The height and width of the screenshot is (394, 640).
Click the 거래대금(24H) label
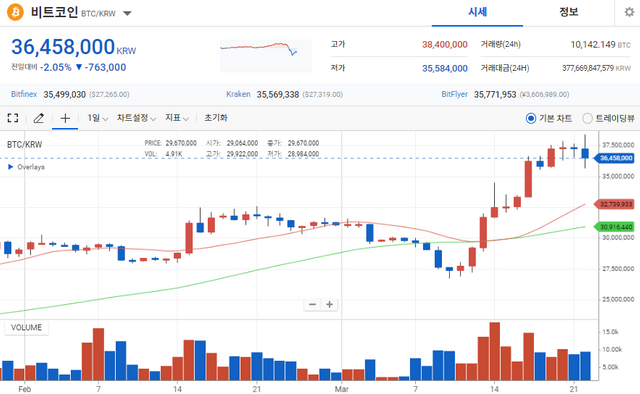pos(505,68)
